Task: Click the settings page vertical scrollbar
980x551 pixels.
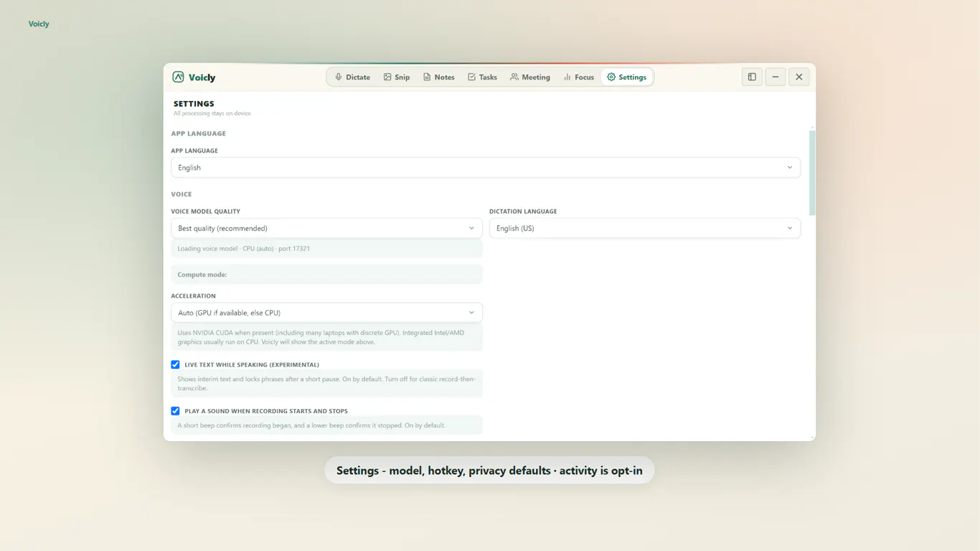Action: click(x=812, y=173)
